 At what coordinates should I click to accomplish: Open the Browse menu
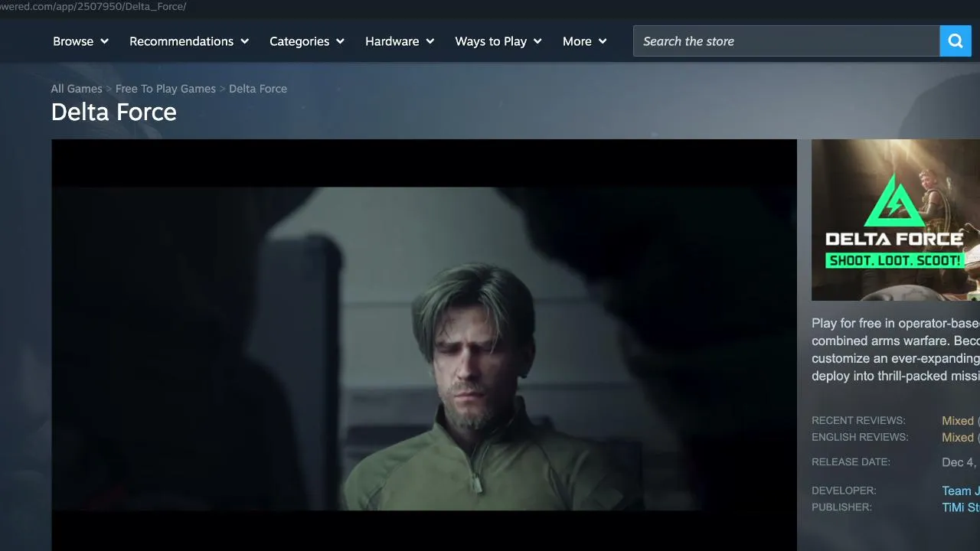[80, 41]
